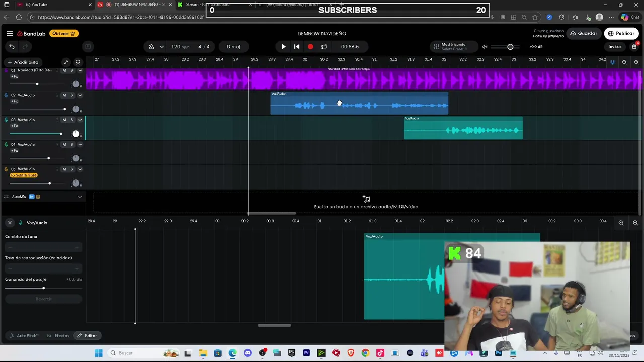Adjust track 03 volume slider handle
Screen dimensions: 644x362
pos(61,134)
